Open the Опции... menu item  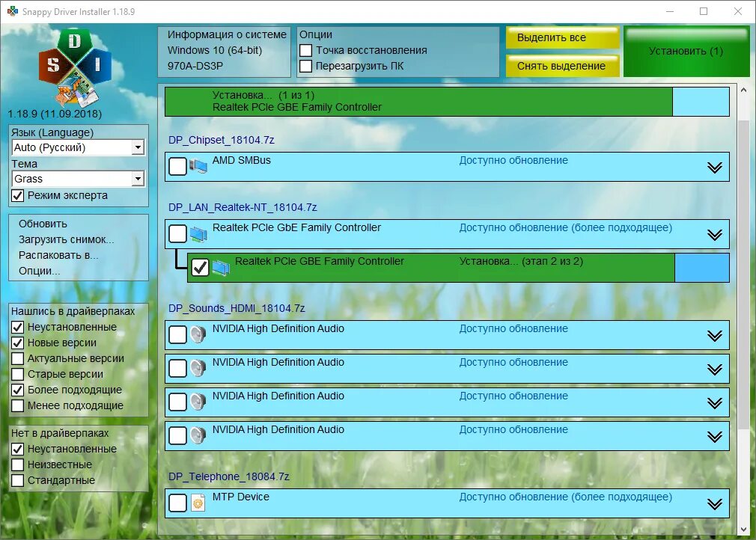(40, 271)
